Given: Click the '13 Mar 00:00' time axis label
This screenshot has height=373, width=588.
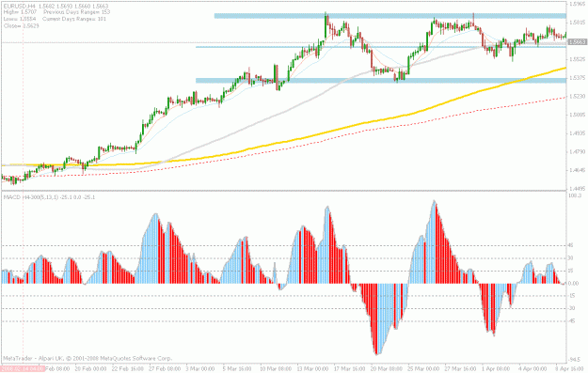Looking at the screenshot, I should pyautogui.click(x=312, y=369).
